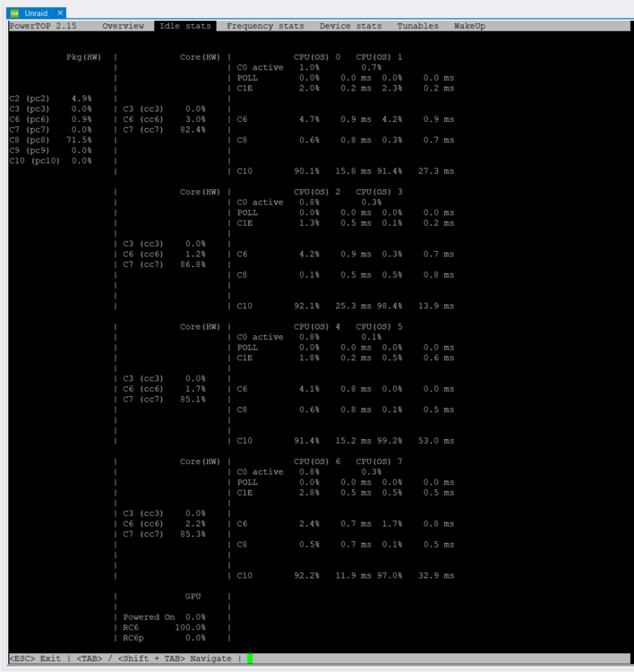Click the CPU(OS) 6 header
Viewport: 634px width, 672px height.
point(317,461)
